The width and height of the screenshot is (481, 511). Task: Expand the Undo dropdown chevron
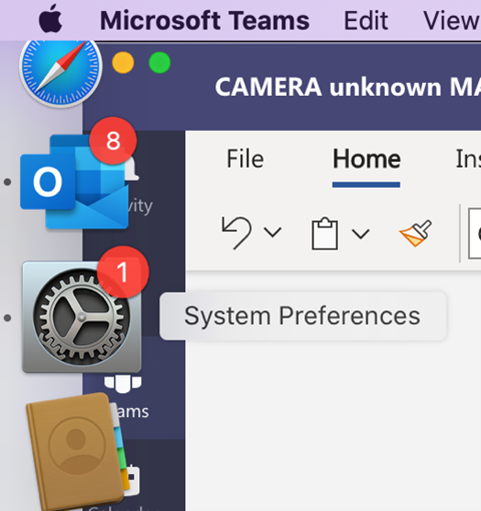(273, 232)
